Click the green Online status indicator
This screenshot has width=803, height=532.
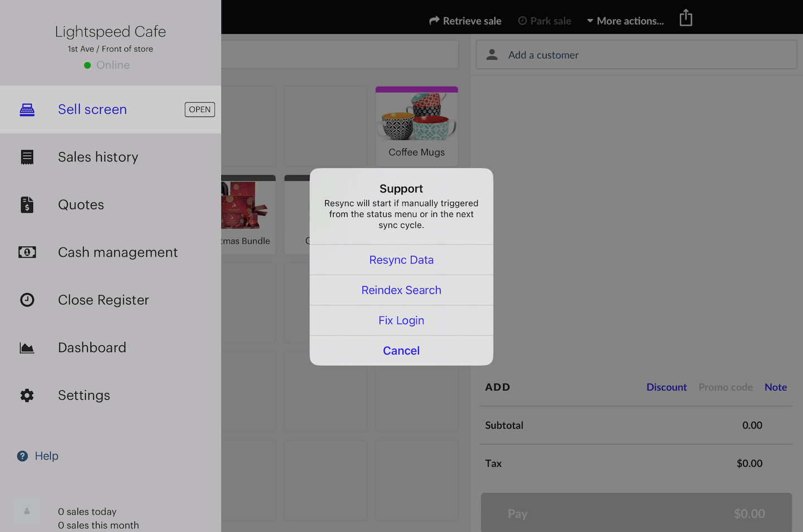pos(88,65)
